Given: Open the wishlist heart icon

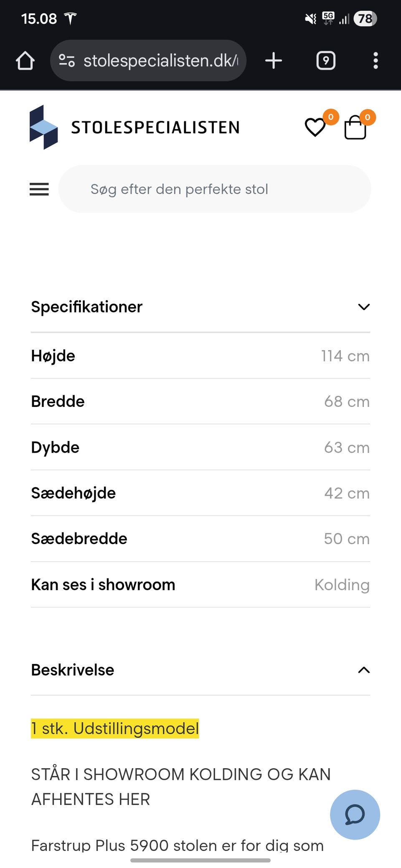Looking at the screenshot, I should pyautogui.click(x=315, y=127).
